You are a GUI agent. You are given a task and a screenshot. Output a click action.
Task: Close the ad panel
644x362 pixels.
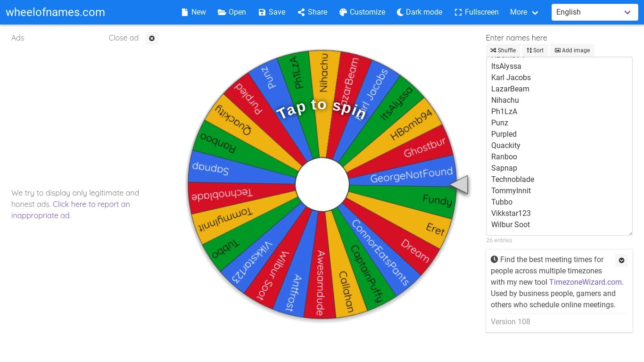[152, 38]
